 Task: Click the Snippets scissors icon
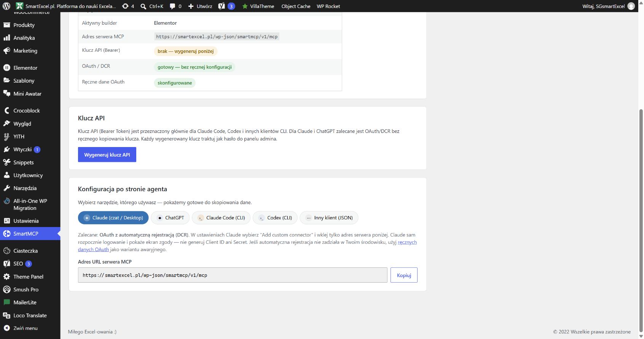[6, 162]
